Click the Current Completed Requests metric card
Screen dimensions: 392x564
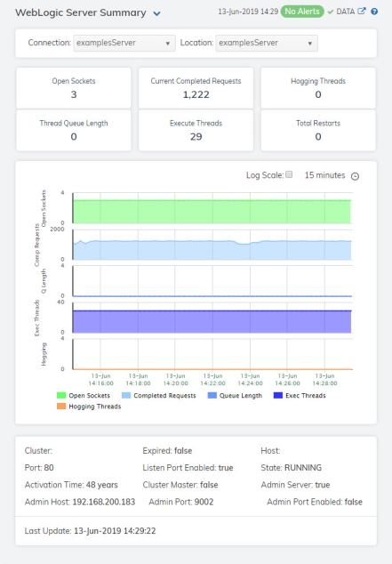196,88
